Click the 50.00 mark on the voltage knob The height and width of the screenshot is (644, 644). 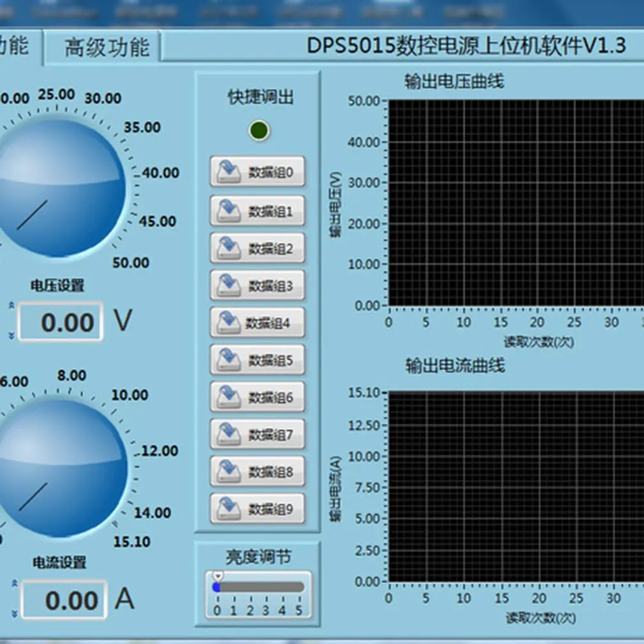[131, 263]
